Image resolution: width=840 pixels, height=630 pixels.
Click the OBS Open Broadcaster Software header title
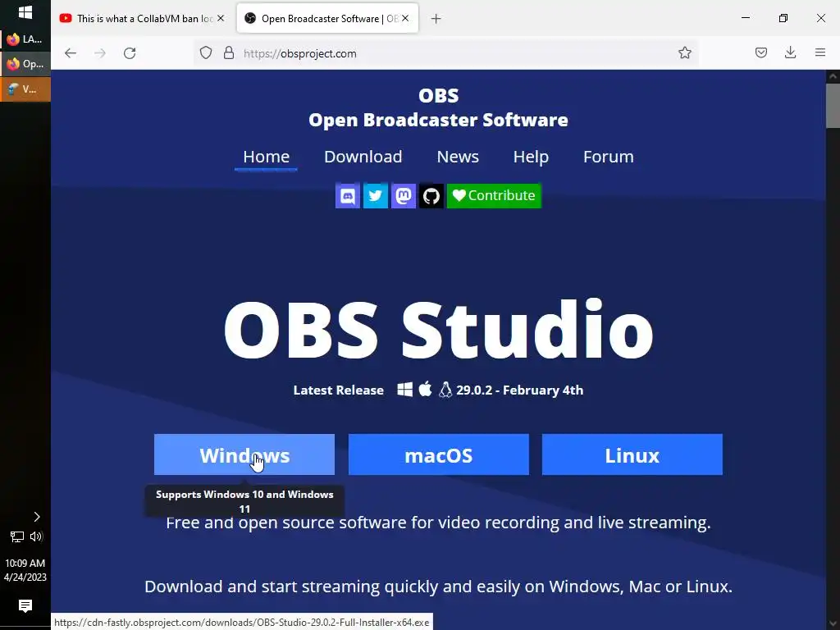coord(438,107)
